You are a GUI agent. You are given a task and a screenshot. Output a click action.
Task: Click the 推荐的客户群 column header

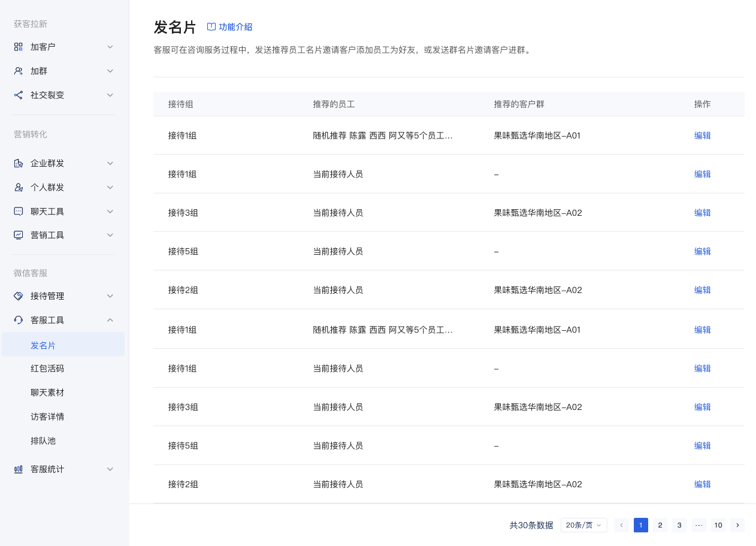pyautogui.click(x=519, y=104)
